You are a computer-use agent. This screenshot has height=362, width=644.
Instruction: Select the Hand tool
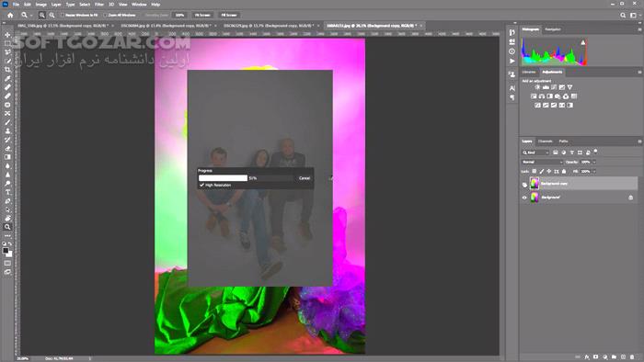(7, 218)
